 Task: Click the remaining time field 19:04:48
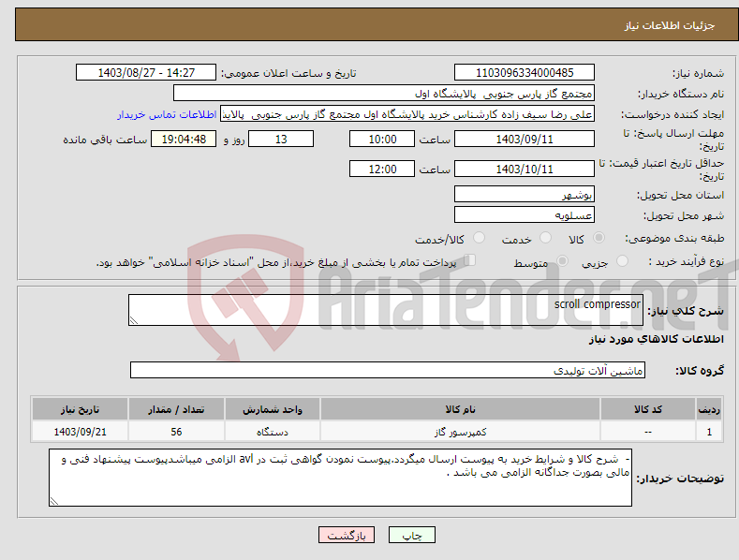pos(184,139)
